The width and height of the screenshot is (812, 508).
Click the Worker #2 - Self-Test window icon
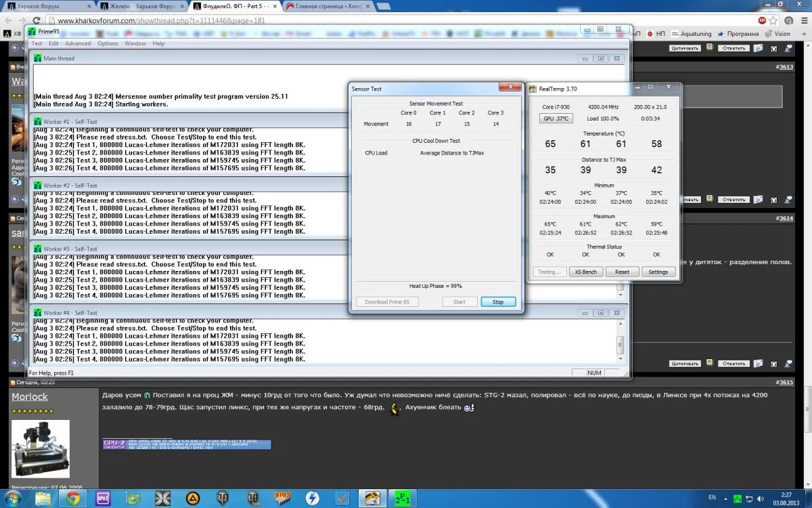(38, 186)
